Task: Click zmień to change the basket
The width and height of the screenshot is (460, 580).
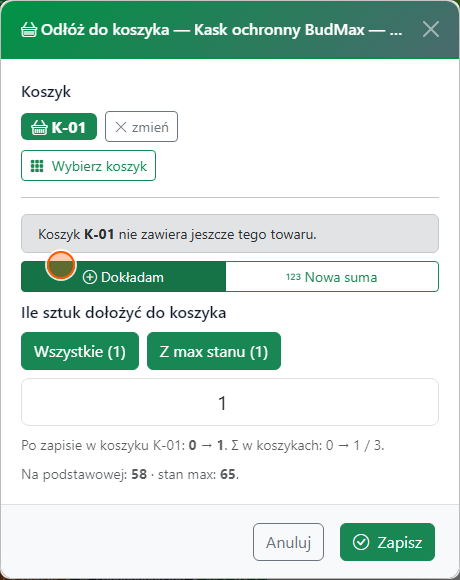Action: tap(141, 127)
